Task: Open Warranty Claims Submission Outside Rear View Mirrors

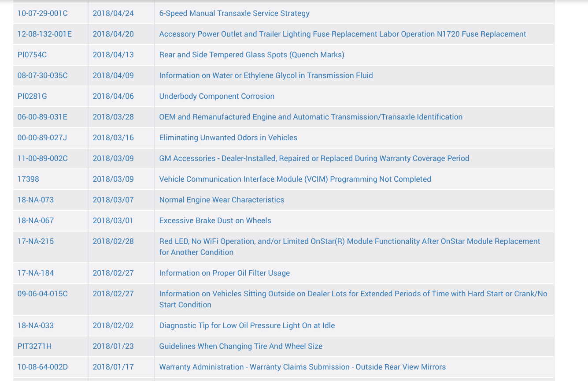Action: click(302, 367)
